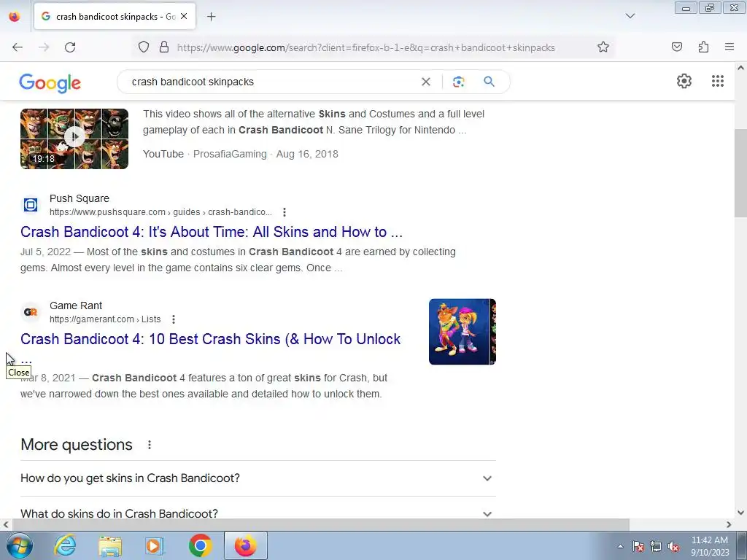
Task: Click the pushsquare.com URL breadcrumb
Action: click(160, 212)
